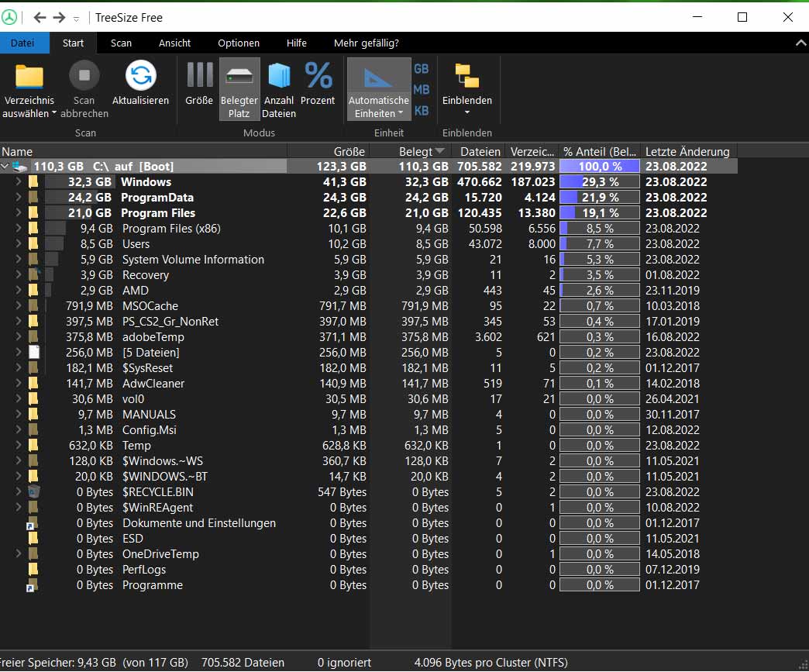Click '4.096 Bytes pro Cluster (NTFS)' status text
809x672 pixels.
point(491,663)
